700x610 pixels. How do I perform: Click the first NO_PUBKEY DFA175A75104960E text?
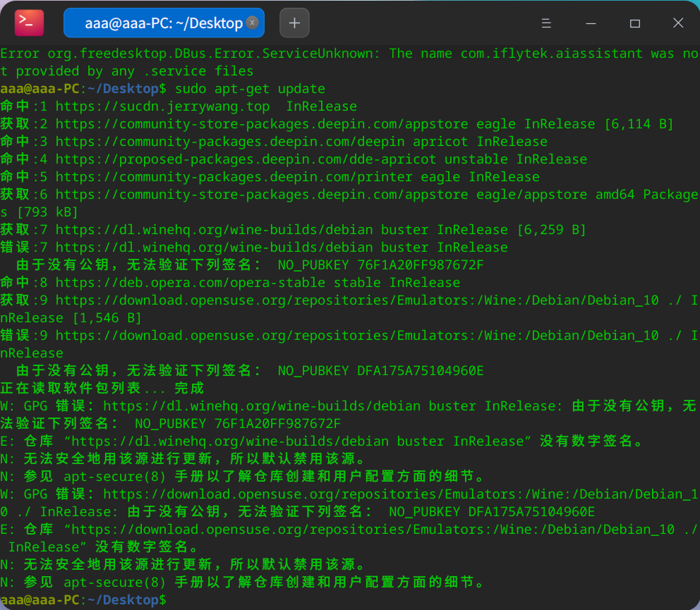381,371
